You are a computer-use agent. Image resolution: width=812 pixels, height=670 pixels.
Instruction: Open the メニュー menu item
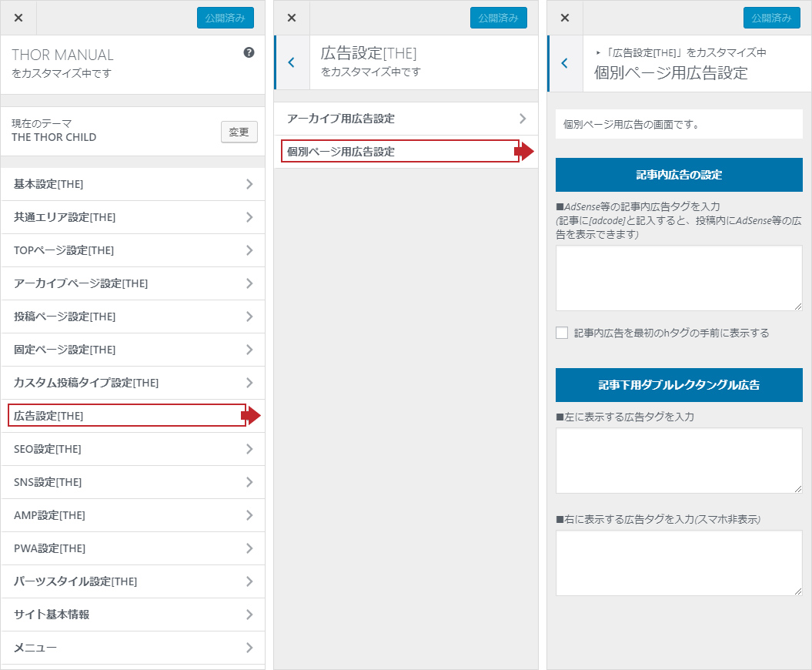click(x=132, y=648)
